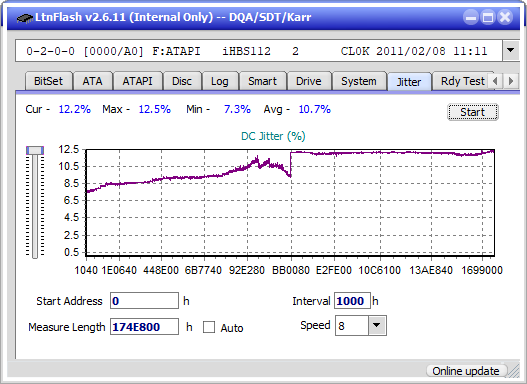Maximize the LtnFlash window
527x384 pixels.
(488, 17)
